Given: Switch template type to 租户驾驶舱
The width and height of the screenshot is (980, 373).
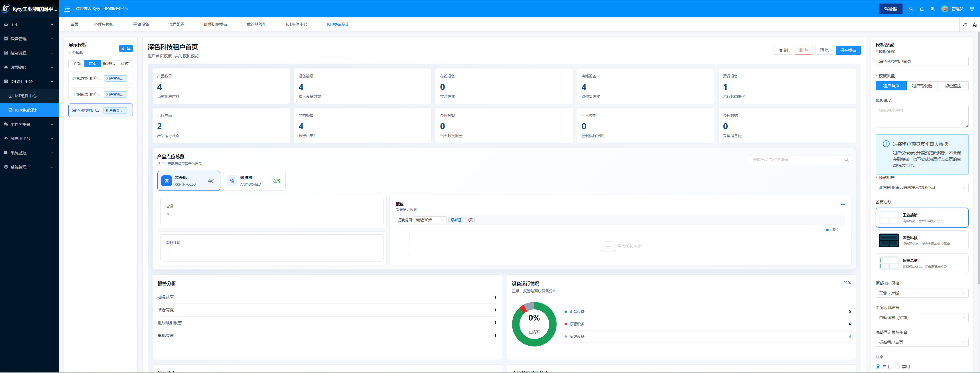Looking at the screenshot, I should [922, 86].
